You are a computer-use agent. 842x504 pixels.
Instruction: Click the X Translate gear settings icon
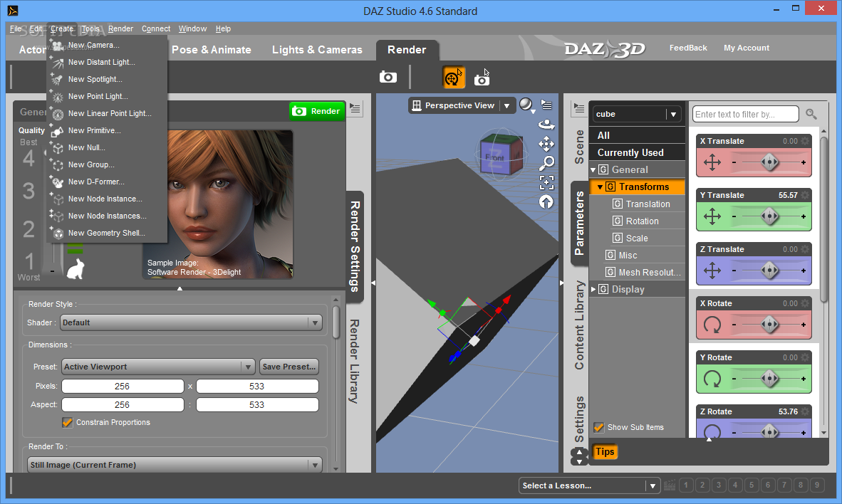pyautogui.click(x=805, y=141)
